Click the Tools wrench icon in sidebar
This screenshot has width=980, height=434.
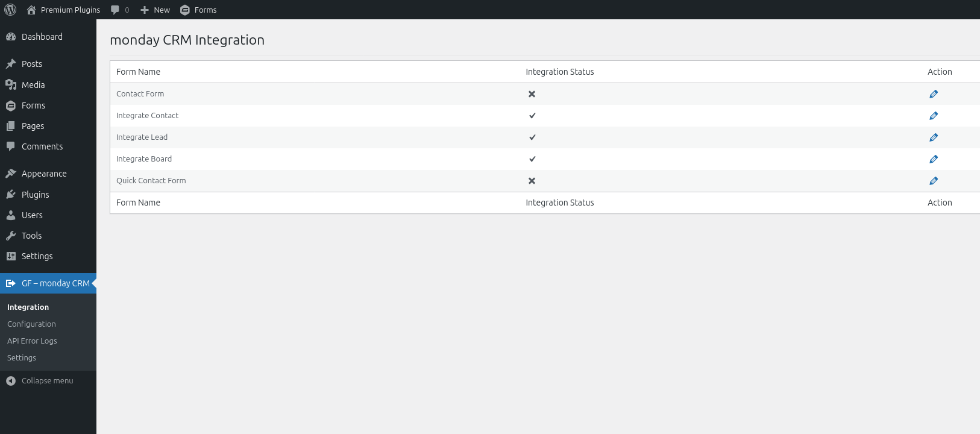(11, 235)
